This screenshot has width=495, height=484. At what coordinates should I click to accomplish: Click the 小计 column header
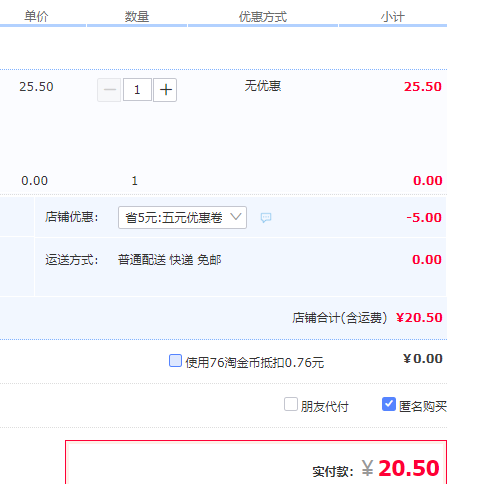coord(393,16)
